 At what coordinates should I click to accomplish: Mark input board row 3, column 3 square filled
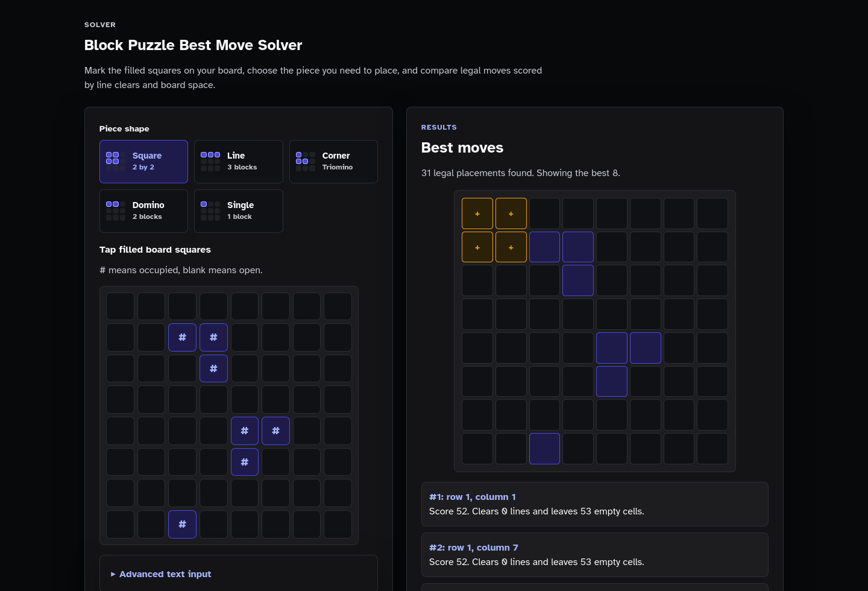(x=182, y=368)
